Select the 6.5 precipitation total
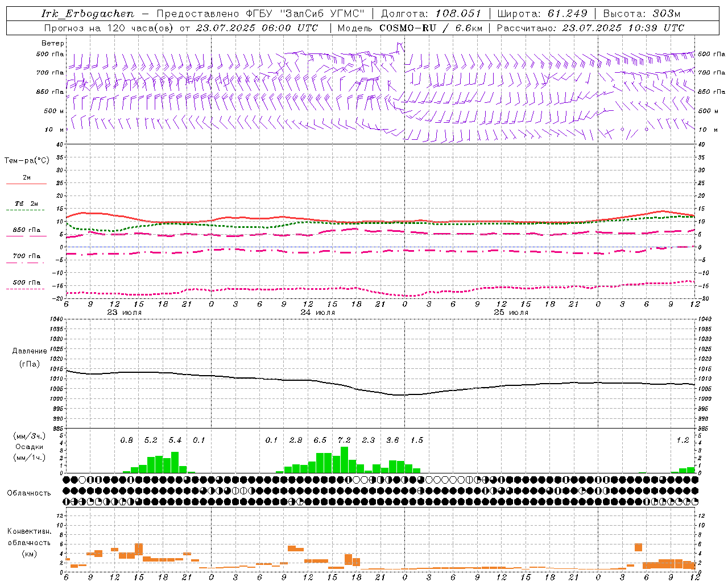 click(x=320, y=440)
